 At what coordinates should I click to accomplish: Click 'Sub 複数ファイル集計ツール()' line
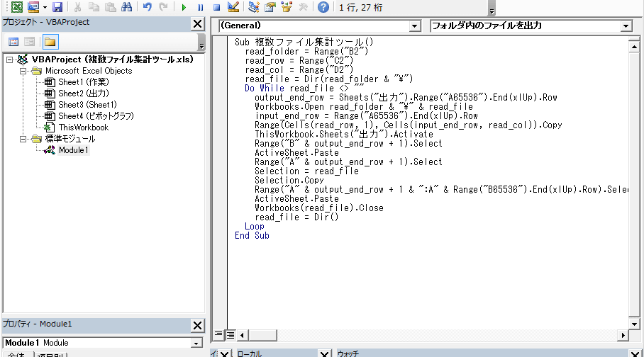tap(304, 42)
